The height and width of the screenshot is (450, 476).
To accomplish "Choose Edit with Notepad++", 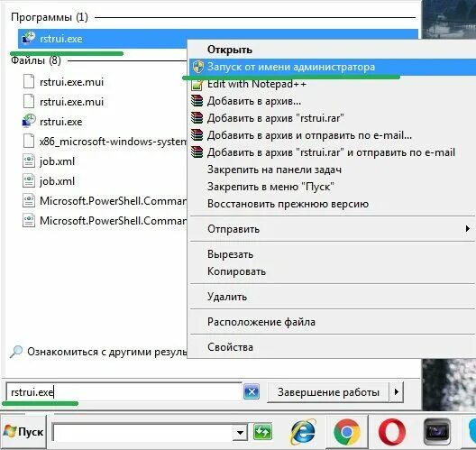I will click(332, 84).
